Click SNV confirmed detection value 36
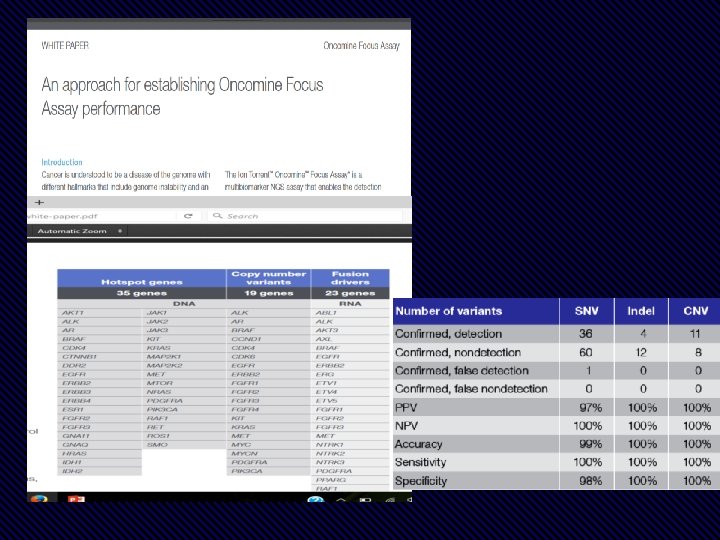The image size is (720, 540). [585, 334]
